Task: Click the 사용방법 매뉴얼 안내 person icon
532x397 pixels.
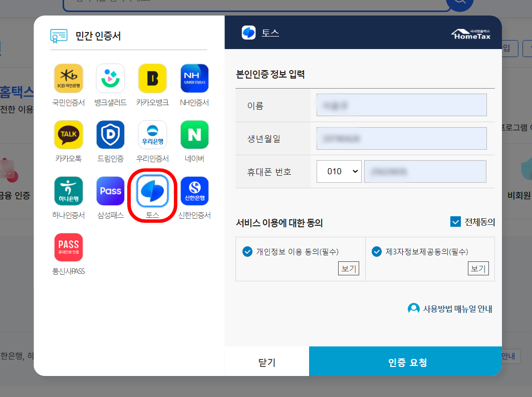Action: pos(413,309)
